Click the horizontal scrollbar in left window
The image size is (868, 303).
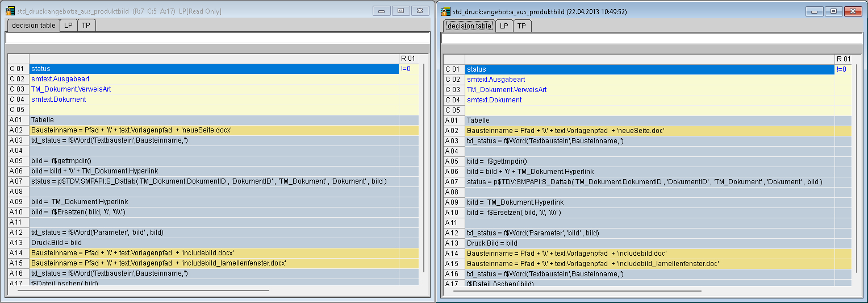tap(143, 290)
